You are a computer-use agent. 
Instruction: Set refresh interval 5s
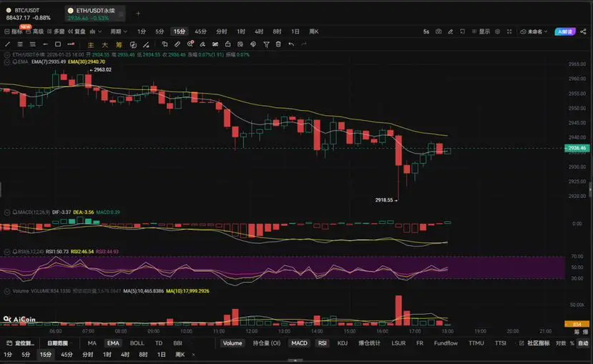(x=426, y=31)
